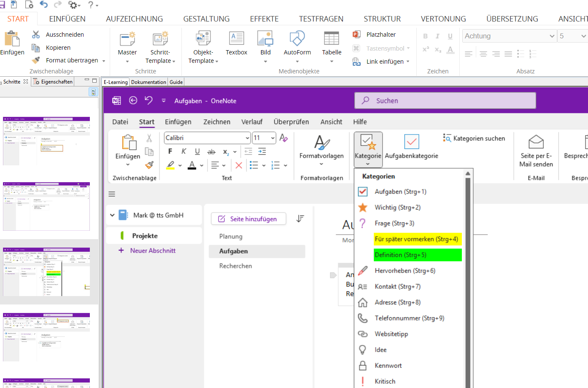
Task: Click Format übertragen brush icon
Action: (36, 60)
